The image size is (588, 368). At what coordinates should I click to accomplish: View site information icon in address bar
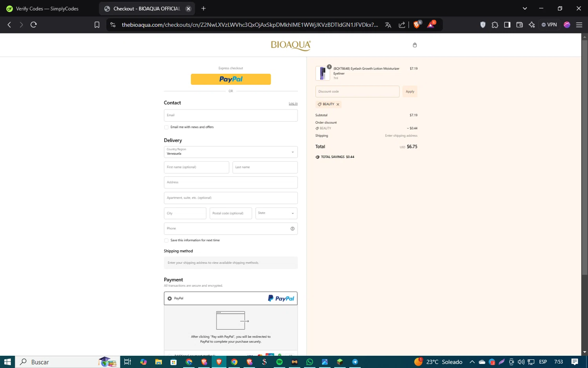[x=113, y=25]
